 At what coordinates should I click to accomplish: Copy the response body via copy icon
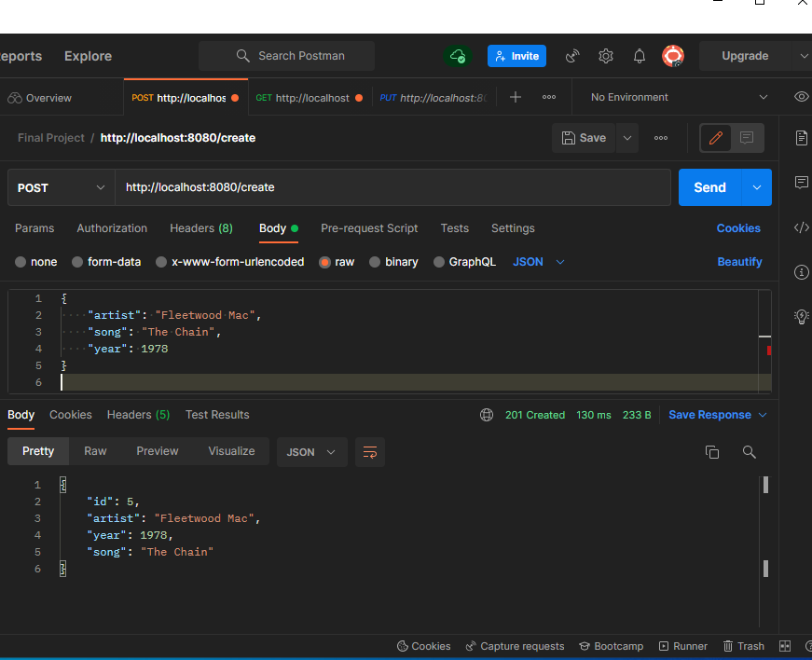tap(712, 451)
